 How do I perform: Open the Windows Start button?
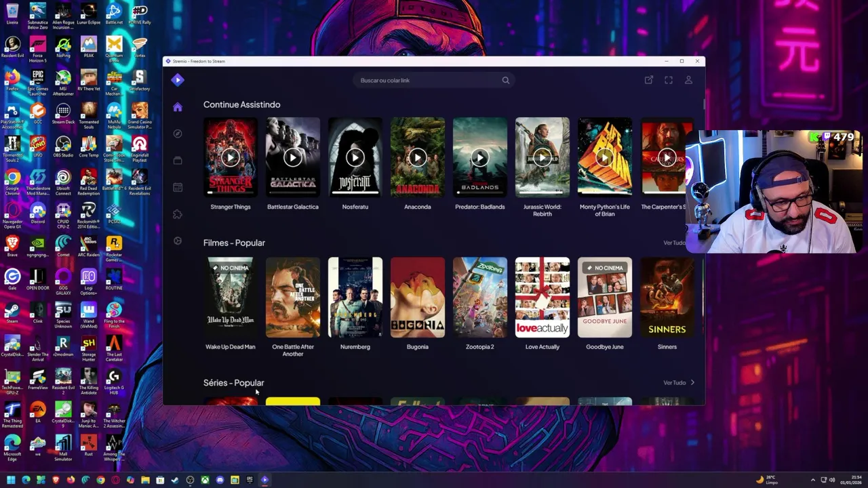[x=11, y=480]
